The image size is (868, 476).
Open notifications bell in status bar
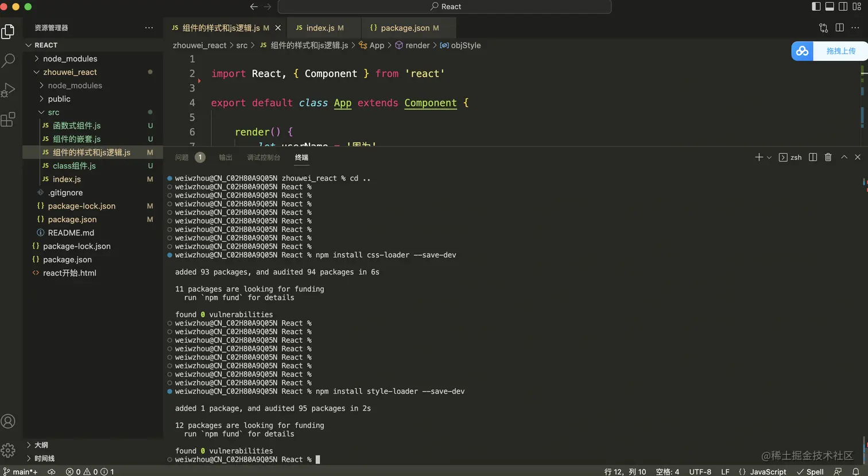pyautogui.click(x=855, y=471)
